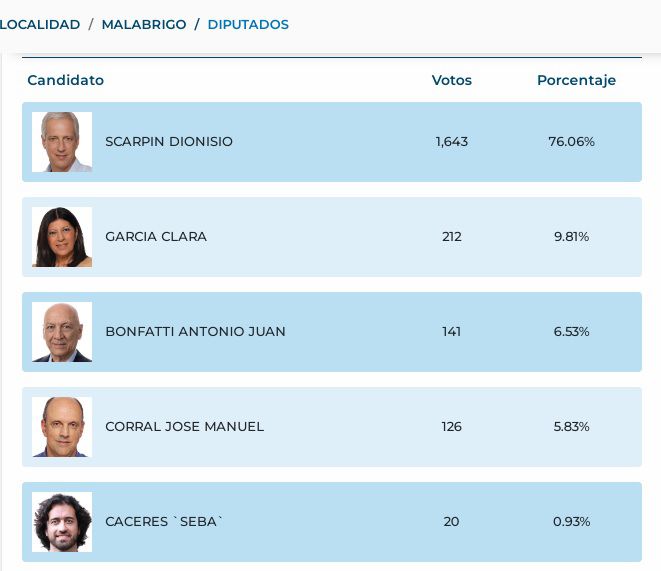Select the Votos column header
The image size is (661, 571).
[451, 80]
